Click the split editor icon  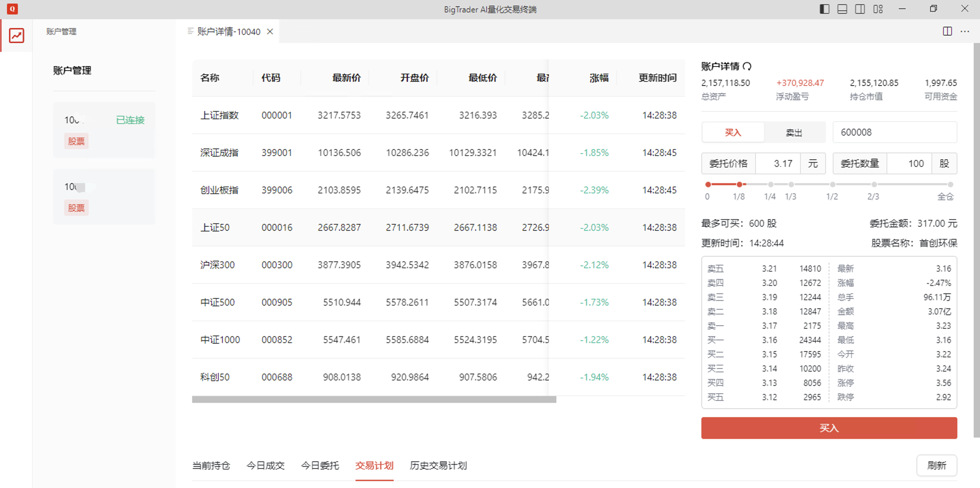coord(947,31)
